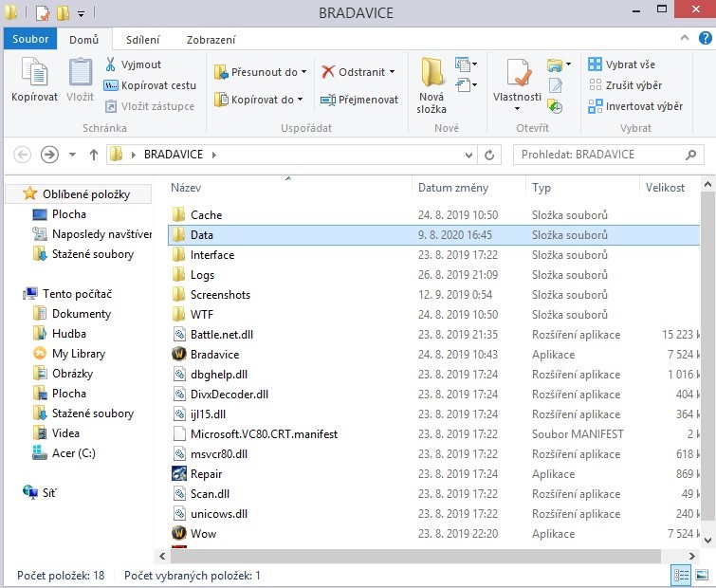
Task: Click the edit document icon in the Otevřít group
Action: [x=556, y=85]
